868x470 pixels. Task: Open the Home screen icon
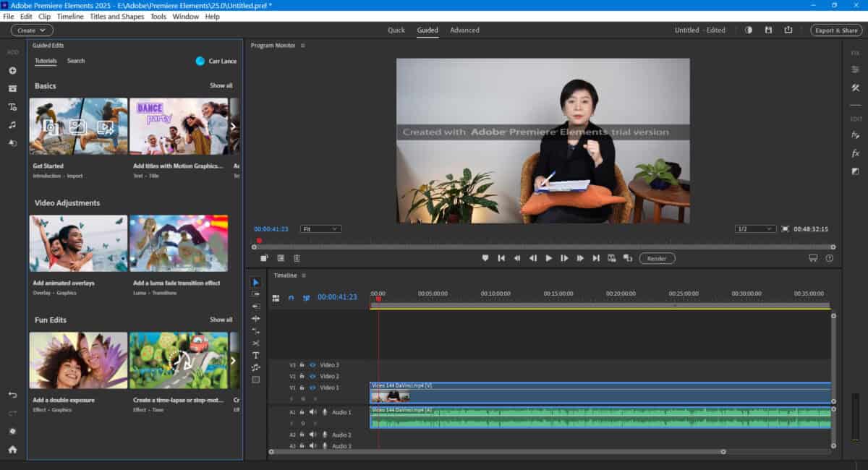[x=12, y=449]
